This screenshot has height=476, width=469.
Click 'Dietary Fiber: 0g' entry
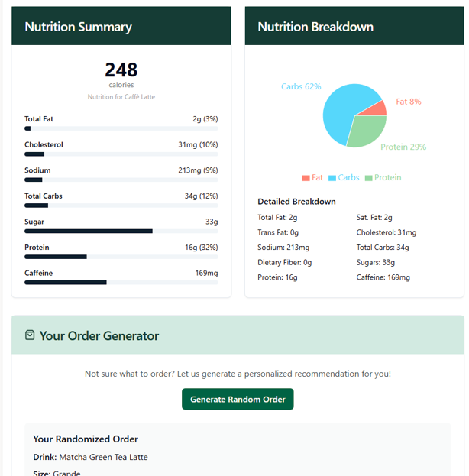[284, 262]
